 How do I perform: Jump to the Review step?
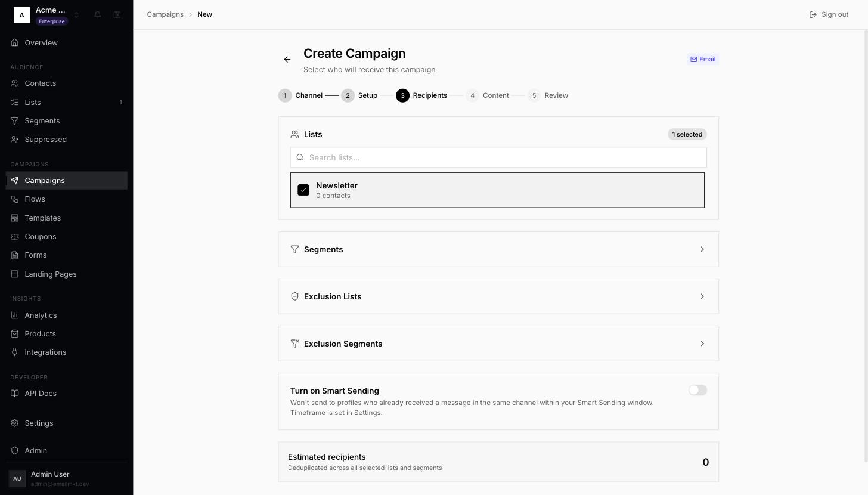548,95
